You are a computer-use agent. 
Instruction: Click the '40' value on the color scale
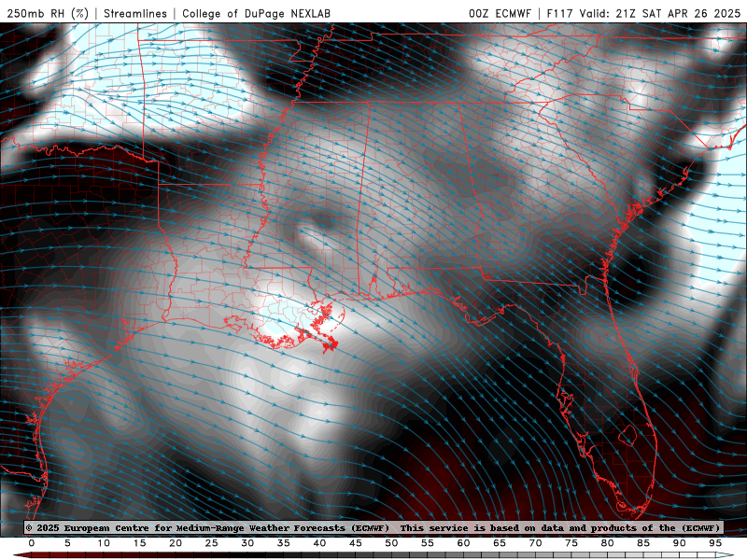click(319, 543)
